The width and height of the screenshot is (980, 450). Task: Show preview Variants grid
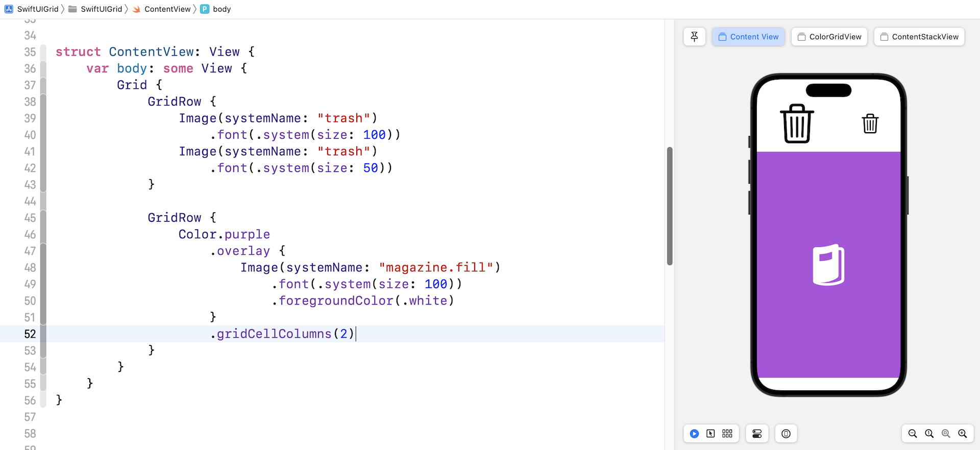pos(727,434)
